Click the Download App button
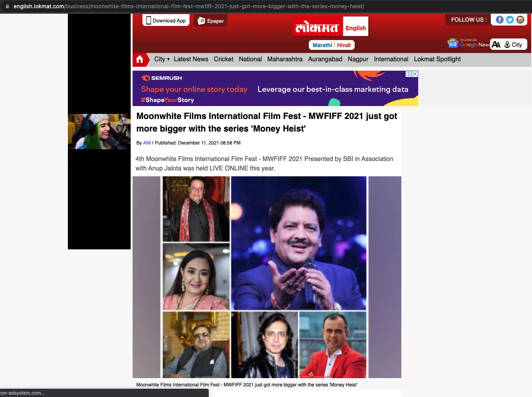This screenshot has width=532, height=397. (x=166, y=20)
